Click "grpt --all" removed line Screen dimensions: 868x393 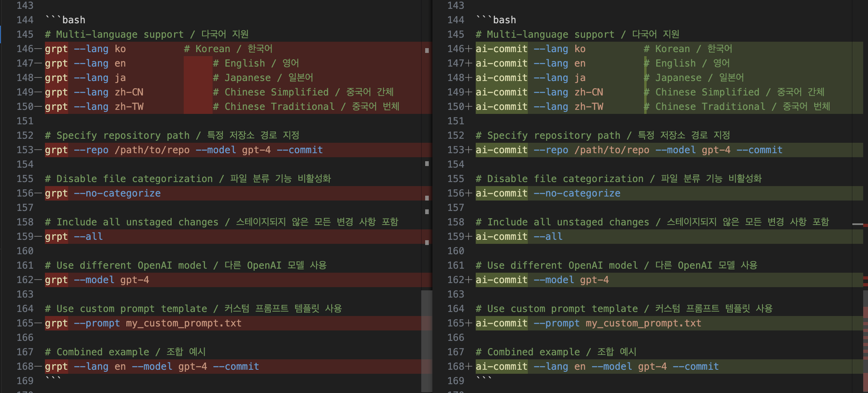[x=74, y=237]
